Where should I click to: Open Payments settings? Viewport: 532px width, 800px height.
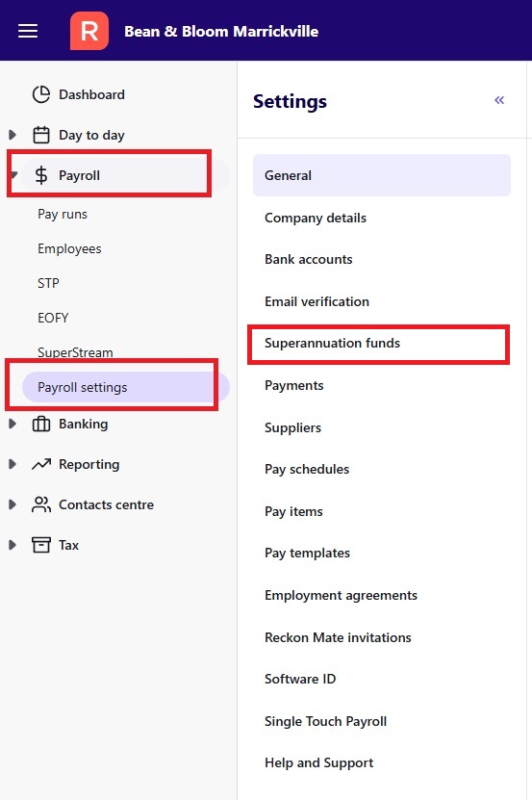293,386
